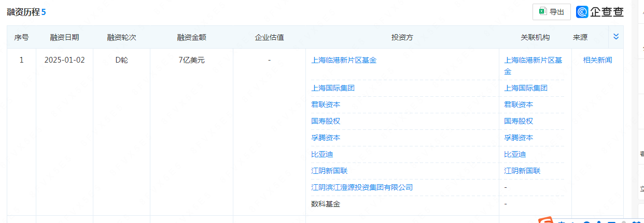Viewport: 644px width, 223px height.
Task: Click investor 君联资本
Action: [x=326, y=105]
